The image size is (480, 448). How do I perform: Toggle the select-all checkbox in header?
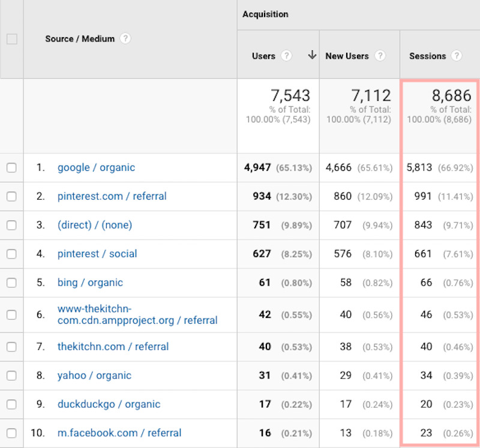click(x=11, y=39)
